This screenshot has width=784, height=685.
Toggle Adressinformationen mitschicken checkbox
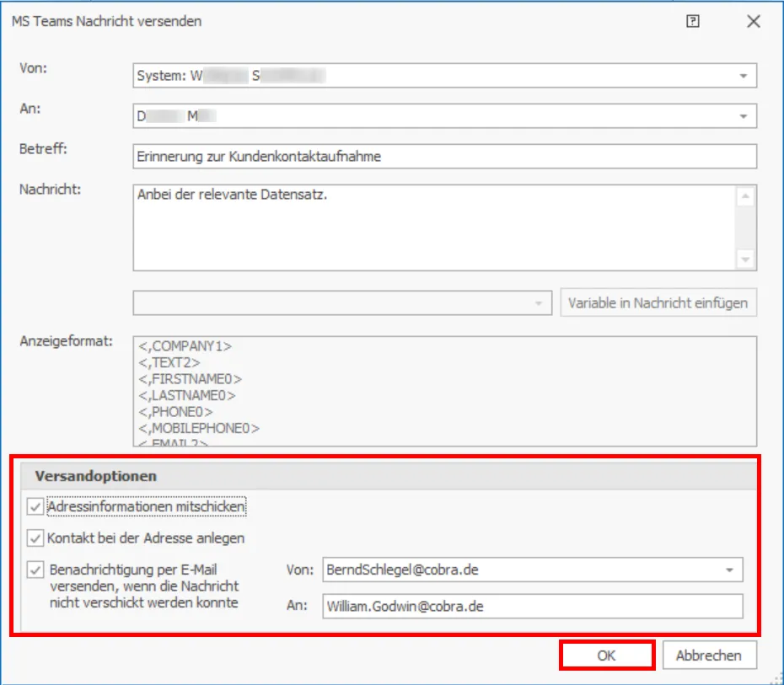(35, 506)
